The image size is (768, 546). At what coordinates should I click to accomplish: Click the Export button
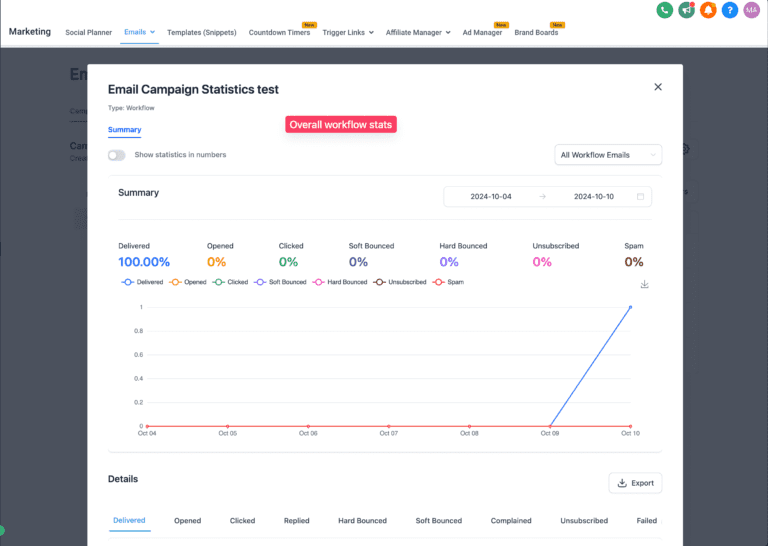[635, 483]
